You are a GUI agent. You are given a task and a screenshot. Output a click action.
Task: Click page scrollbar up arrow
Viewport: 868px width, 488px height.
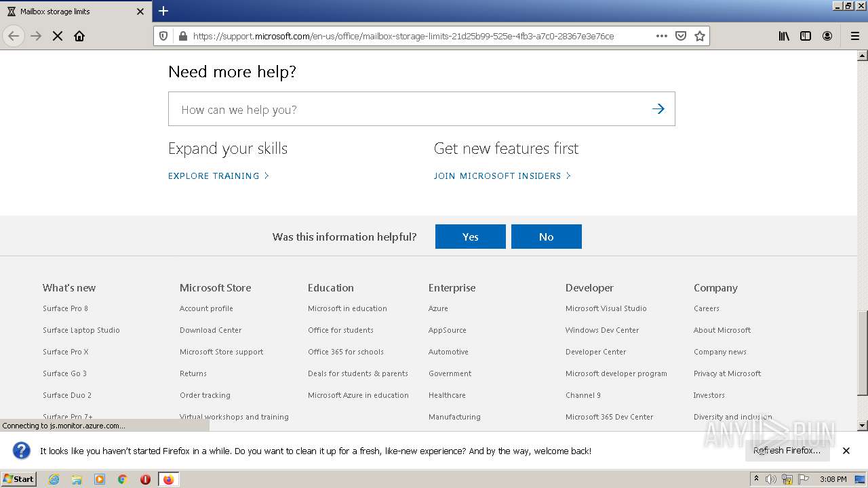tap(863, 56)
